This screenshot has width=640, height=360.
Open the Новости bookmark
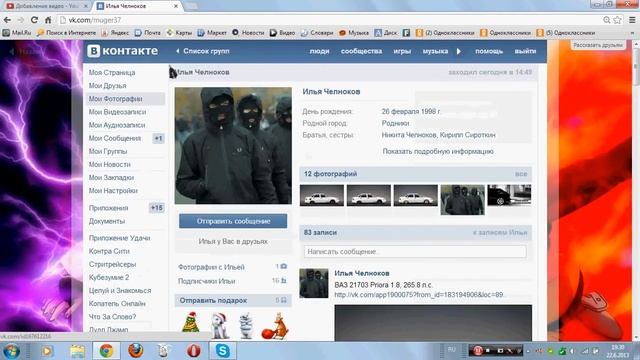[248, 33]
